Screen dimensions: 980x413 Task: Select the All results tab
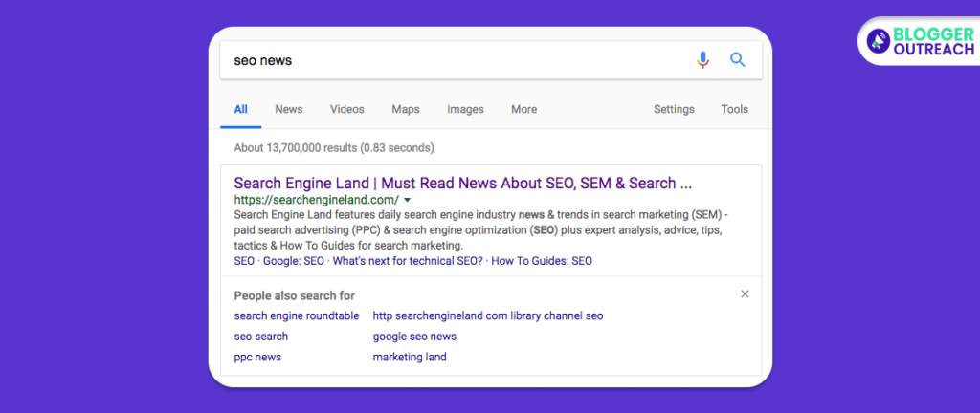click(x=240, y=109)
